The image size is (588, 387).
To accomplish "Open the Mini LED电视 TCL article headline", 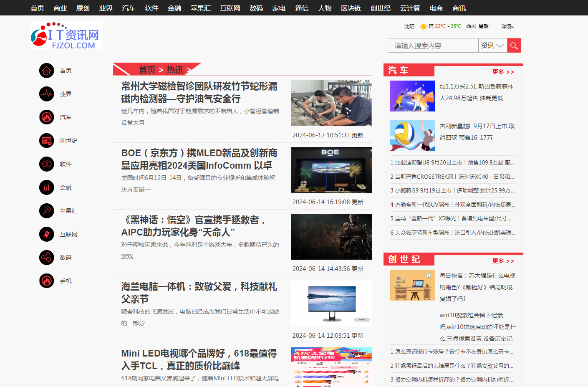I will pos(199,359).
